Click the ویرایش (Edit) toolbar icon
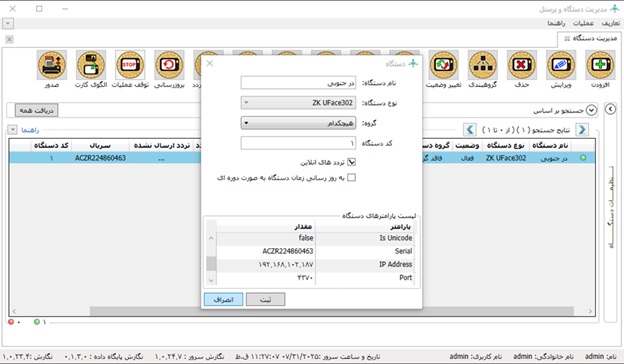 pos(561,65)
